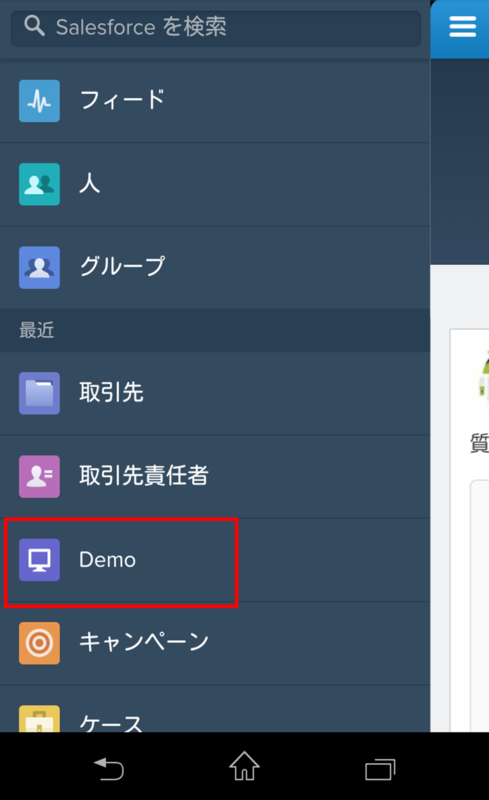This screenshot has height=800, width=489.
Task: Focus the Salesforce を検索 search field
Action: point(216,29)
